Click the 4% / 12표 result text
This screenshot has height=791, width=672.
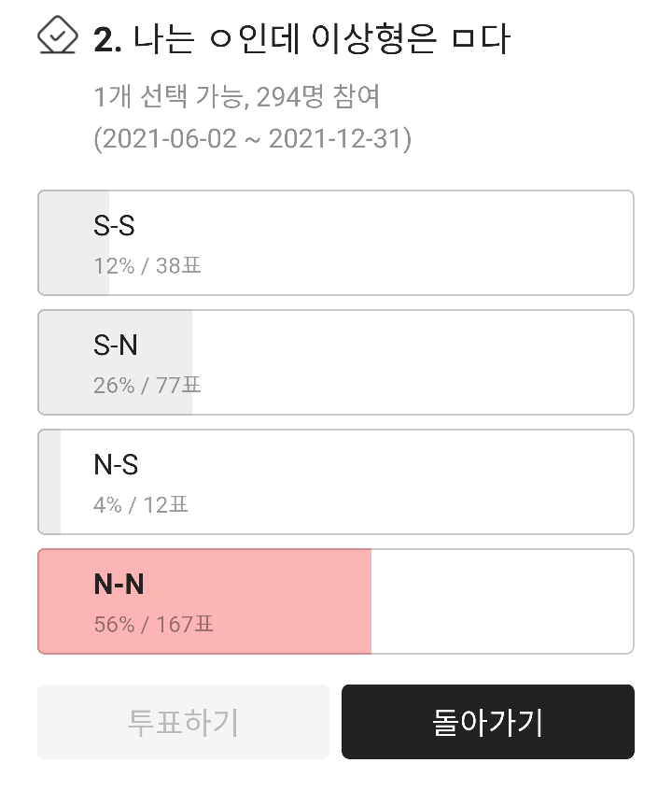(141, 504)
